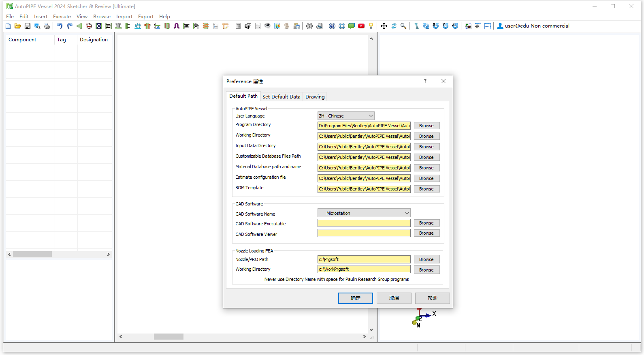The height and width of the screenshot is (355, 644).
Task: Click the green back-arrow toolbar icon
Action: pos(79,26)
